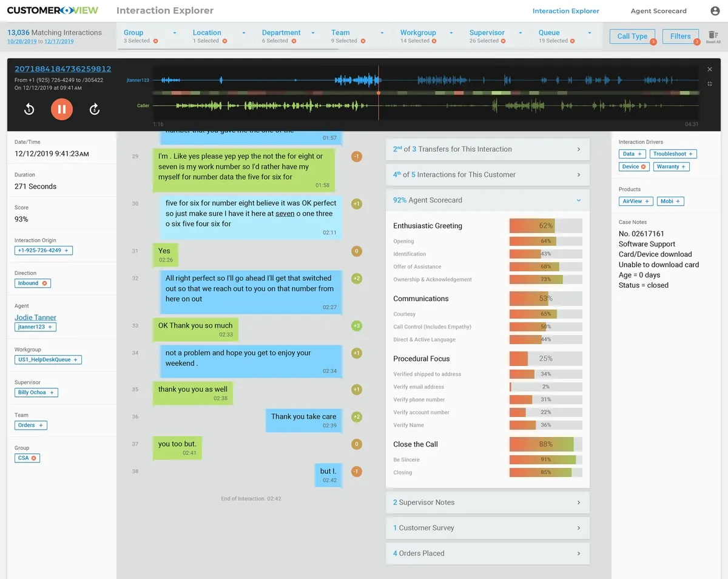The height and width of the screenshot is (579, 728).
Task: Click the Call Type button
Action: [x=632, y=36]
